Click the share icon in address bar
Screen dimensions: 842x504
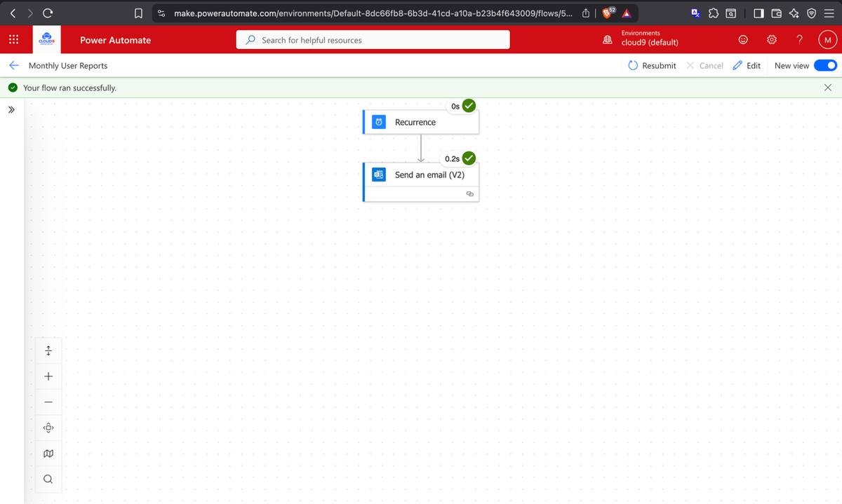[x=586, y=13]
